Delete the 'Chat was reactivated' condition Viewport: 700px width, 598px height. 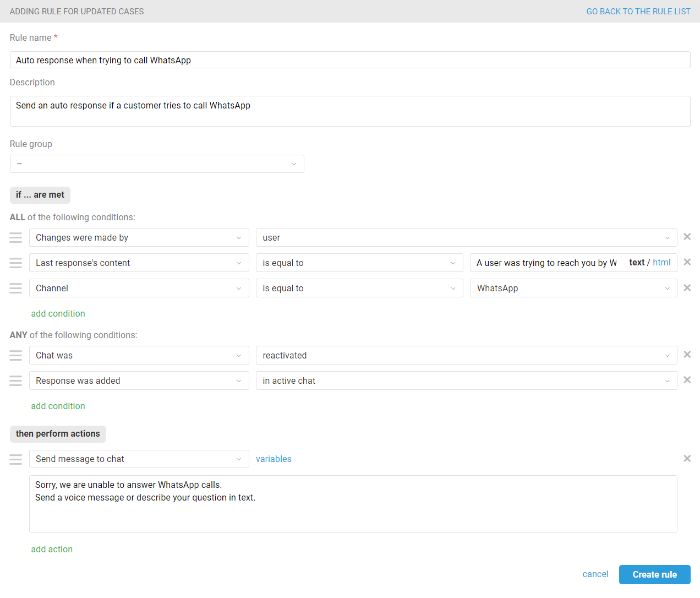tap(687, 355)
